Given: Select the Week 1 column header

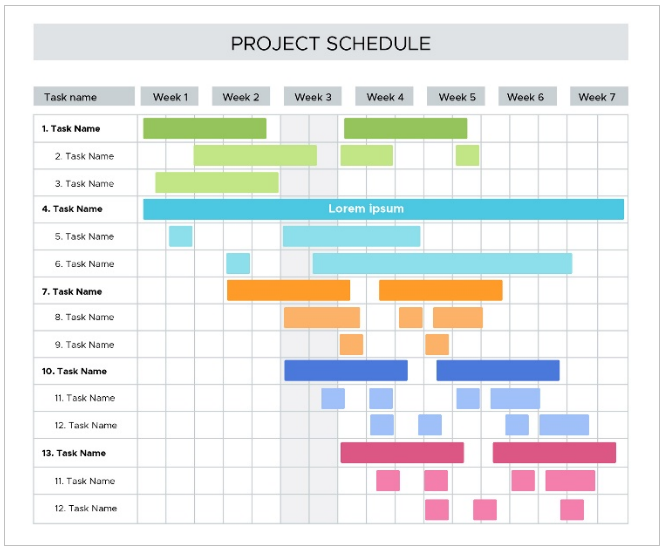Looking at the screenshot, I should tap(170, 97).
